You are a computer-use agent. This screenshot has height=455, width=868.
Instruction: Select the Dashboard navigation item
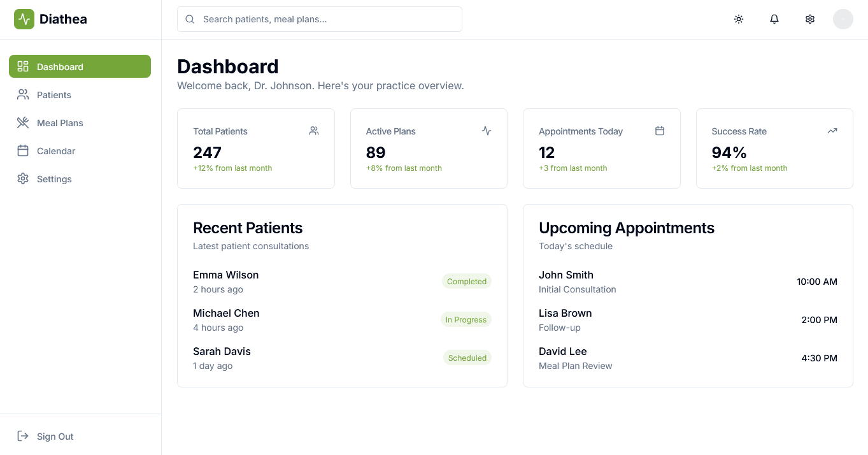click(x=60, y=66)
